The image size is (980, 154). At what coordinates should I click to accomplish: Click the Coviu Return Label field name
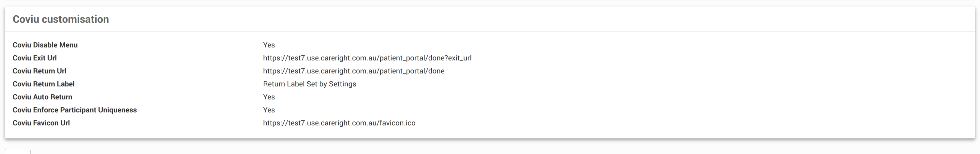click(x=43, y=84)
